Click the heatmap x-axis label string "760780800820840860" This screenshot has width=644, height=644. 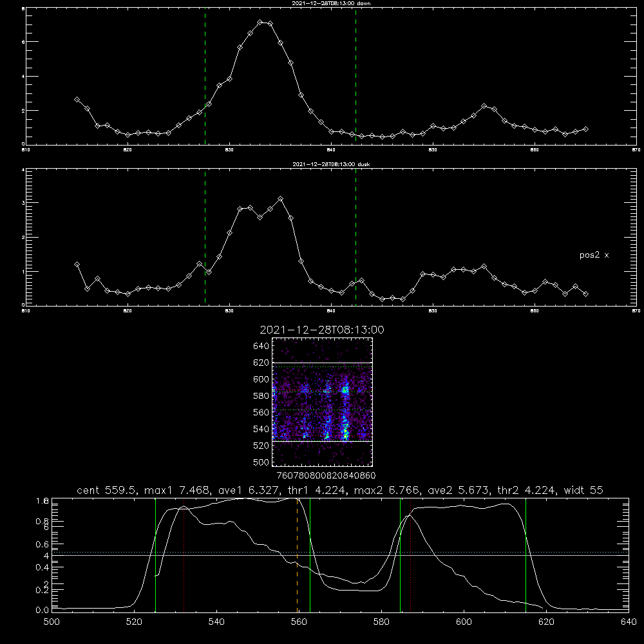[x=327, y=476]
